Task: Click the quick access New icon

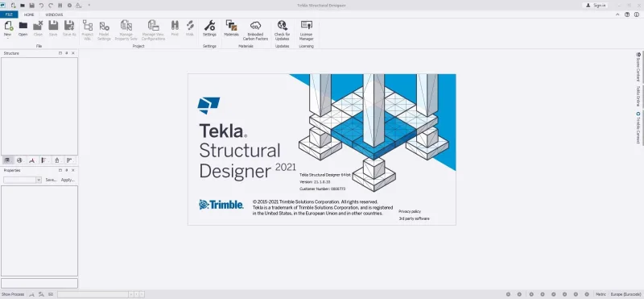Action: pos(14,6)
